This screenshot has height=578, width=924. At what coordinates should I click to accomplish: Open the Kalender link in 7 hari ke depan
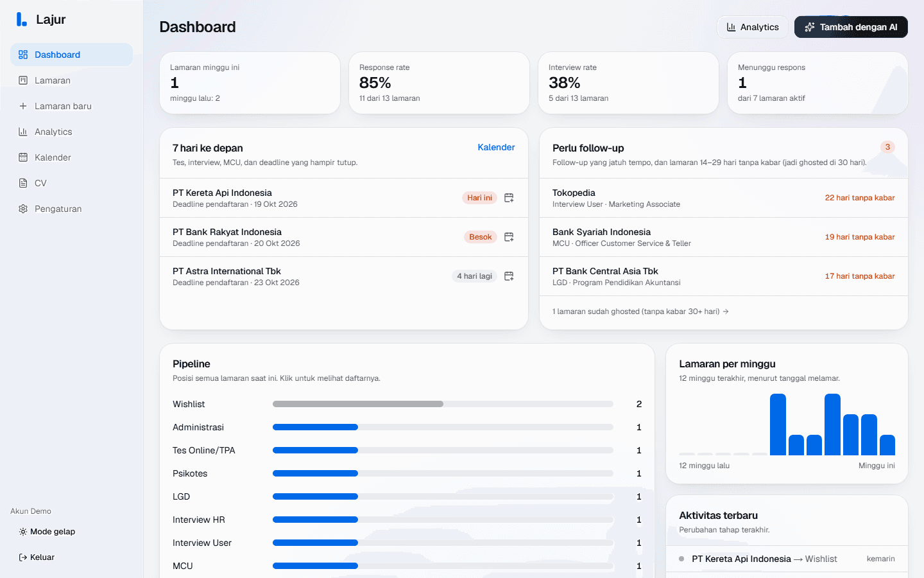click(x=496, y=147)
